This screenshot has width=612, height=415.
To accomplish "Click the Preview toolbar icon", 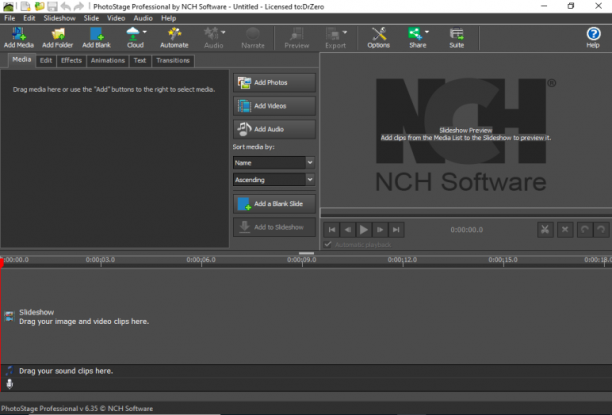I will (297, 38).
